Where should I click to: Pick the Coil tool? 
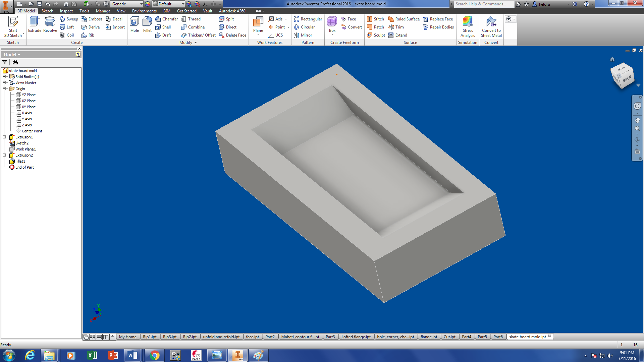pyautogui.click(x=67, y=35)
